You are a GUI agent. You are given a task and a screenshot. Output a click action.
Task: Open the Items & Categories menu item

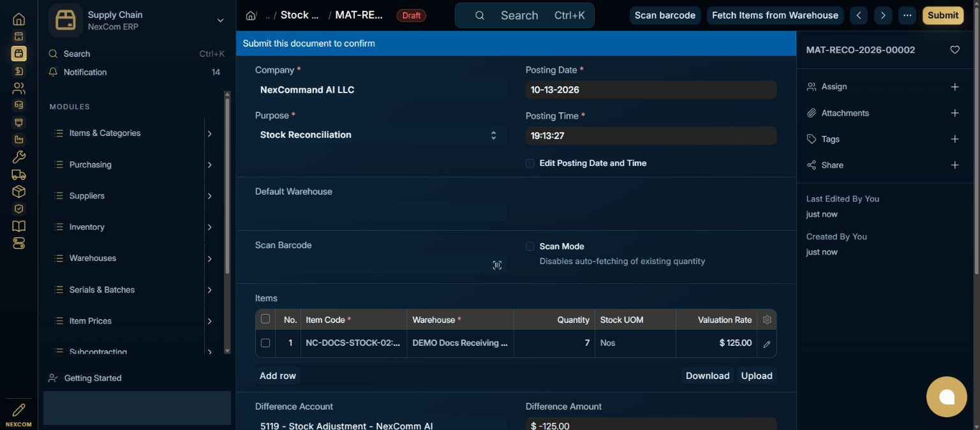(x=105, y=133)
